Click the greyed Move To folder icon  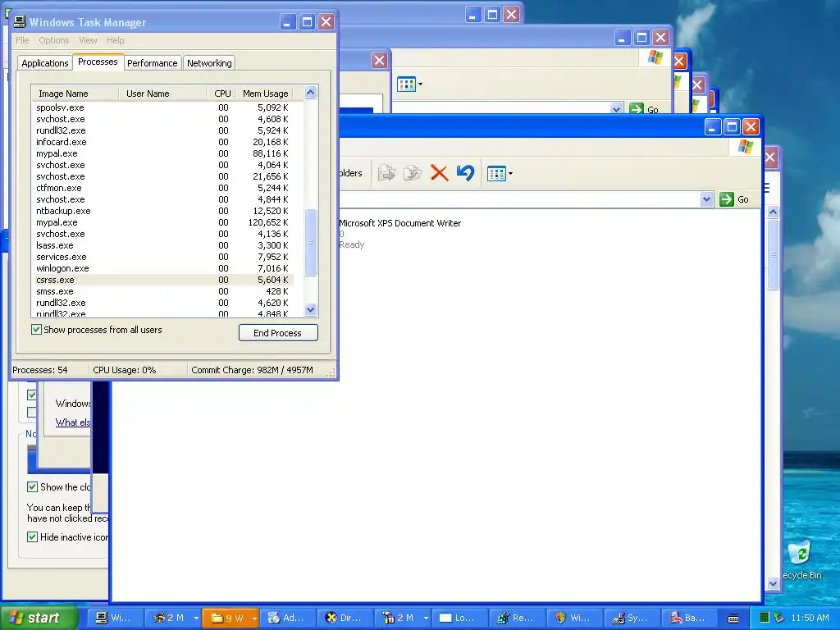tap(386, 173)
